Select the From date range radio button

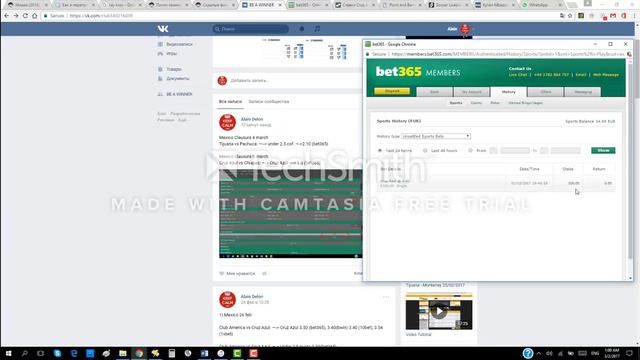(x=470, y=151)
